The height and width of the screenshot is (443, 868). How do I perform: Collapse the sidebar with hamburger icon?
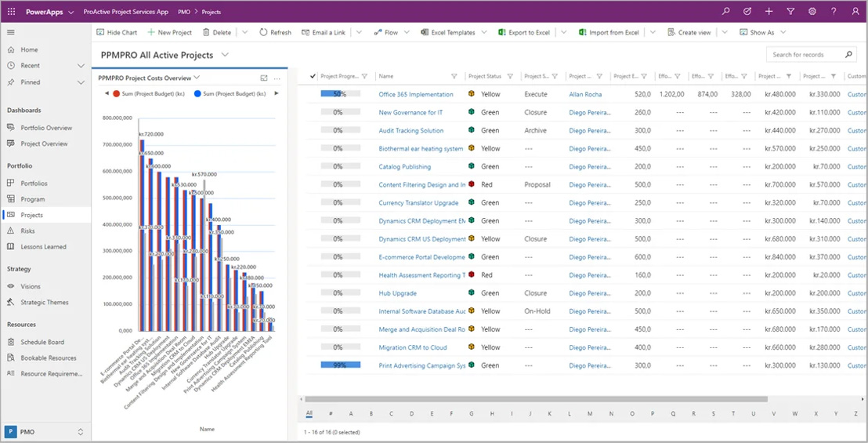[11, 32]
